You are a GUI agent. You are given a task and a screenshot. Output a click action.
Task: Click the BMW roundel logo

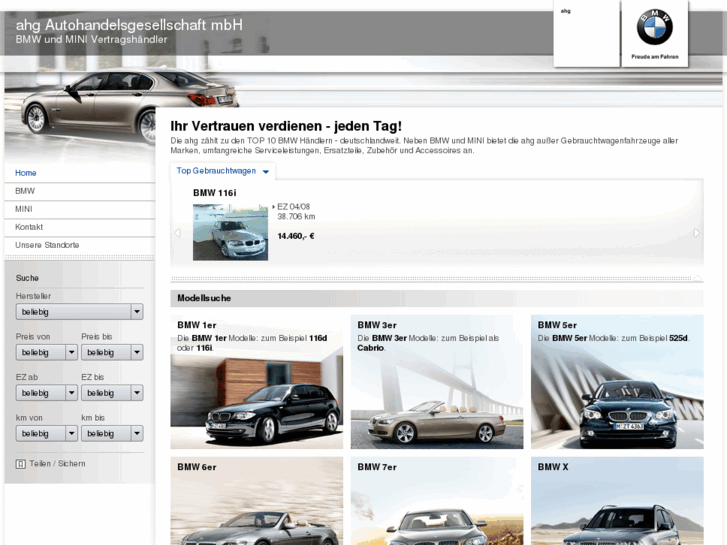(654, 27)
